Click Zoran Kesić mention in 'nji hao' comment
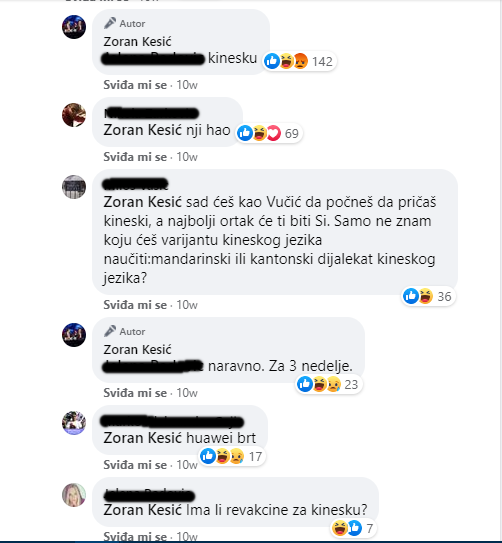502x543 pixels. [143, 130]
